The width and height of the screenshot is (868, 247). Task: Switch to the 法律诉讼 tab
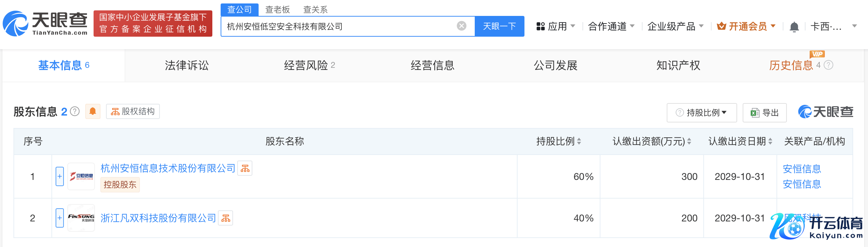[187, 65]
